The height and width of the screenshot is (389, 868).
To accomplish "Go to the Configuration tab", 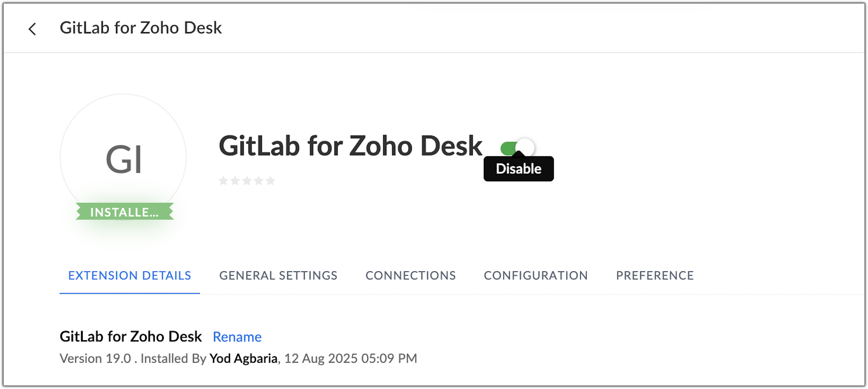I will point(536,276).
